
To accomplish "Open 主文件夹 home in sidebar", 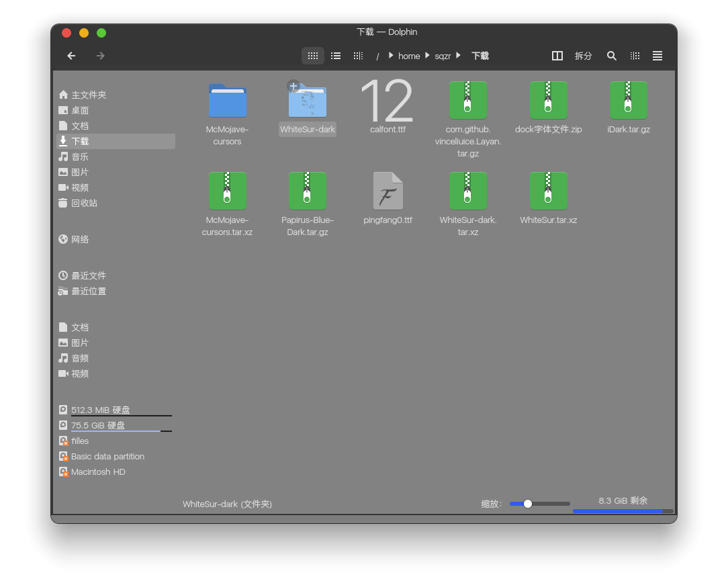I will [116, 95].
